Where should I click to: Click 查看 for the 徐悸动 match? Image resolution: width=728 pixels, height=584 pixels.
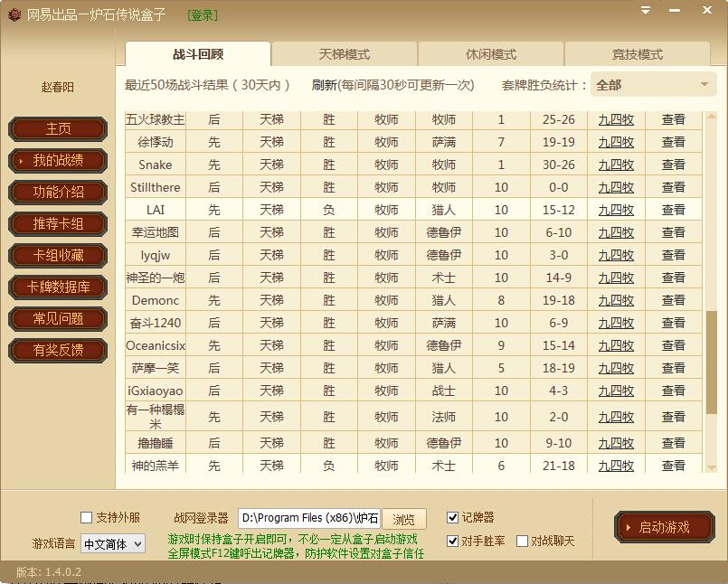[673, 142]
